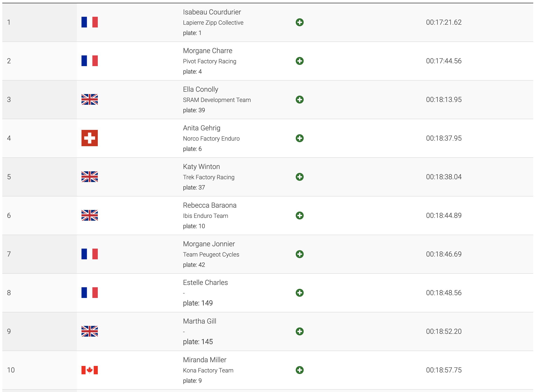Click green plus next to Morgane Jonnier

pos(300,254)
